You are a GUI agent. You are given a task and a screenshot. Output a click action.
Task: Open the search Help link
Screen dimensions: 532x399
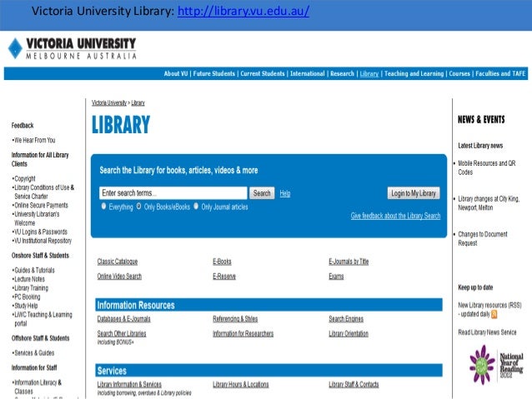[285, 193]
